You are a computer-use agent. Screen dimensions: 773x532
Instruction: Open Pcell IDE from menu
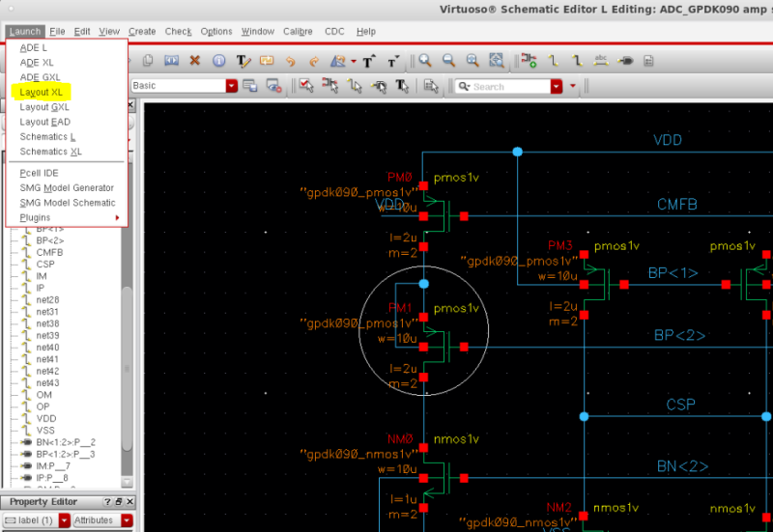point(39,173)
